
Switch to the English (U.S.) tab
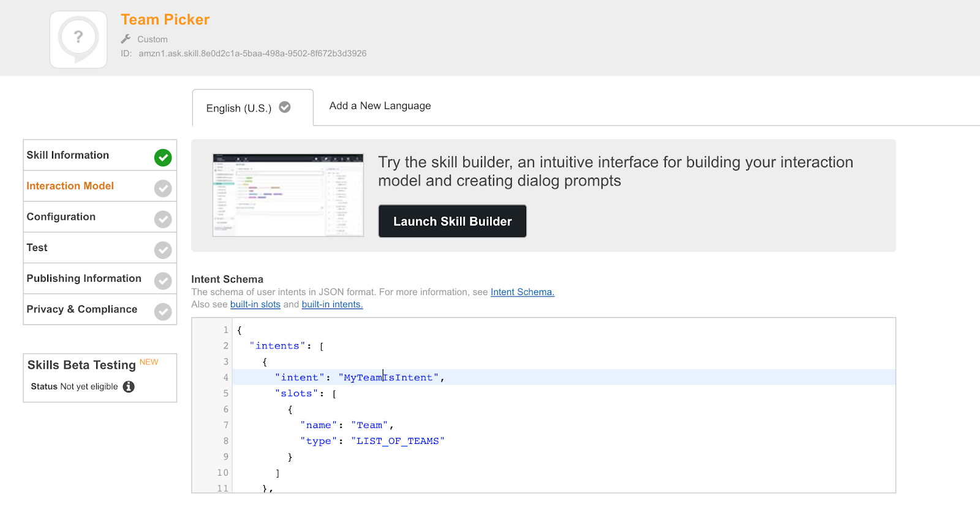click(x=252, y=108)
